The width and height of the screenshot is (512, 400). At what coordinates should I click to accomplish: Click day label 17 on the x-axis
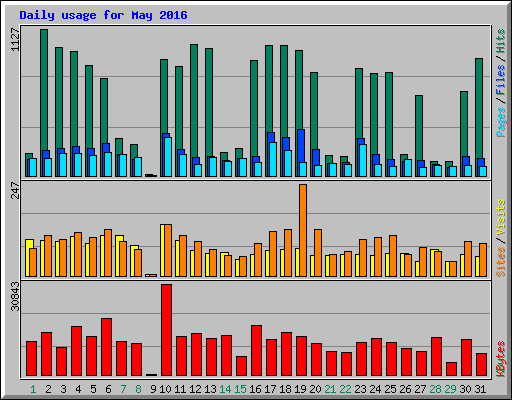pos(270,389)
